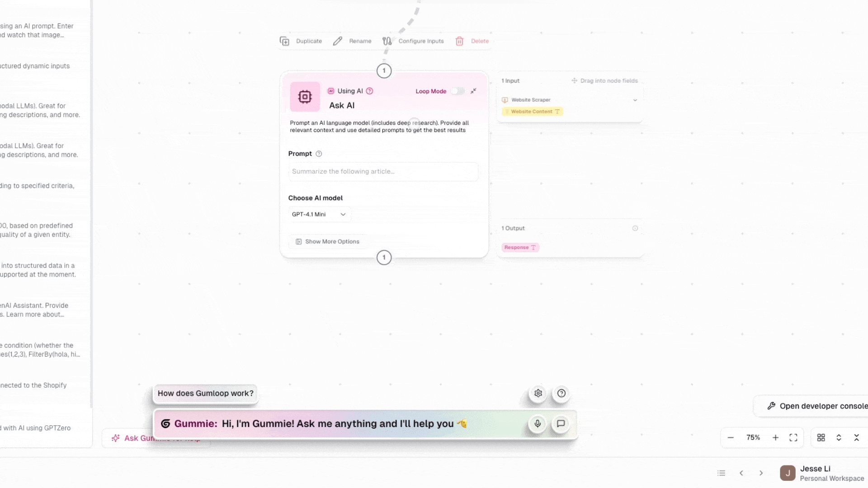Open Gummie settings gear icon
868x488 pixels.
(538, 393)
